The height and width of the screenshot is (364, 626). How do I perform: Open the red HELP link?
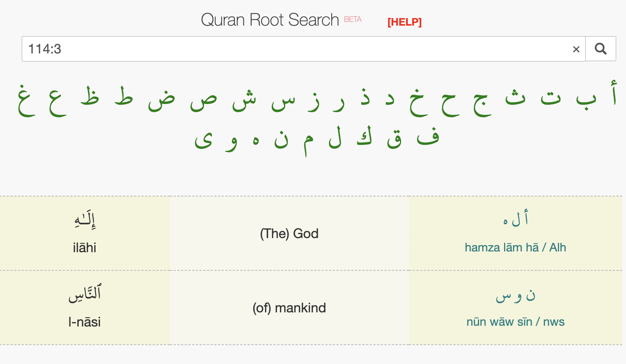(x=404, y=22)
